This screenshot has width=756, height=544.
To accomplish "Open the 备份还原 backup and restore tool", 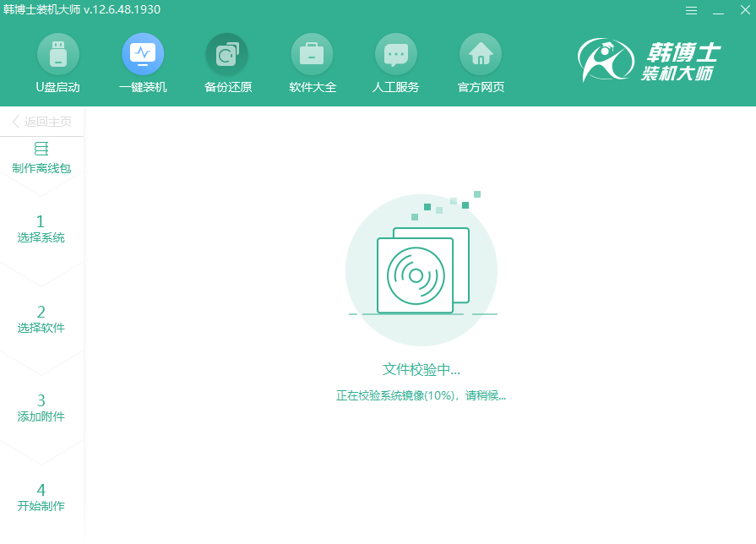I will click(x=226, y=63).
